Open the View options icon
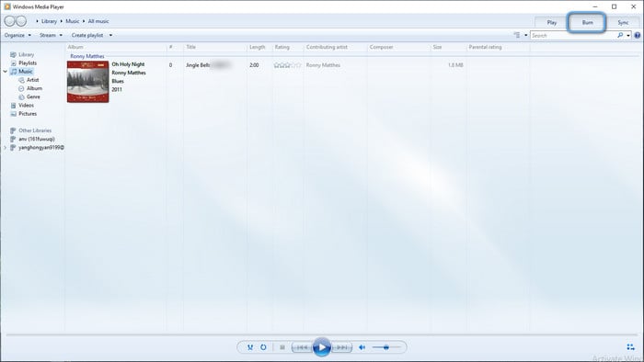Image resolution: width=644 pixels, height=362 pixels. coord(517,35)
